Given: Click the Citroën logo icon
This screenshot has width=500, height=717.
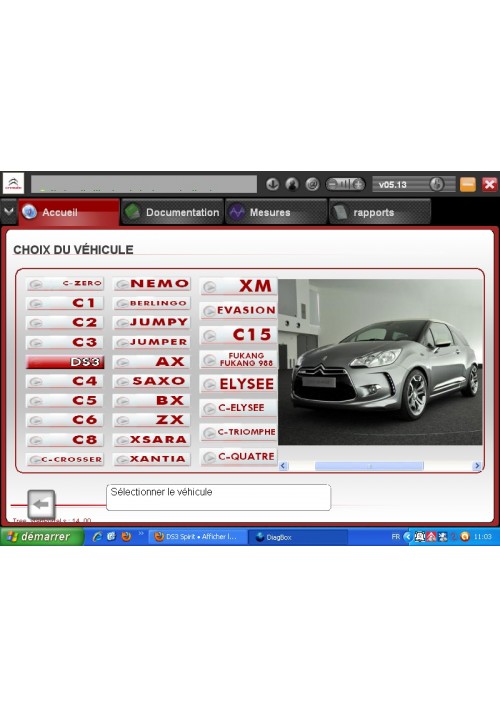Looking at the screenshot, I should [x=13, y=184].
